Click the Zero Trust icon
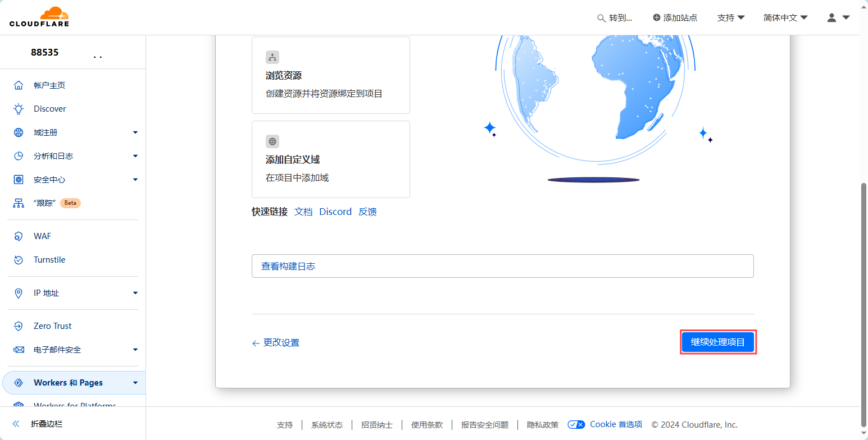 coord(19,326)
